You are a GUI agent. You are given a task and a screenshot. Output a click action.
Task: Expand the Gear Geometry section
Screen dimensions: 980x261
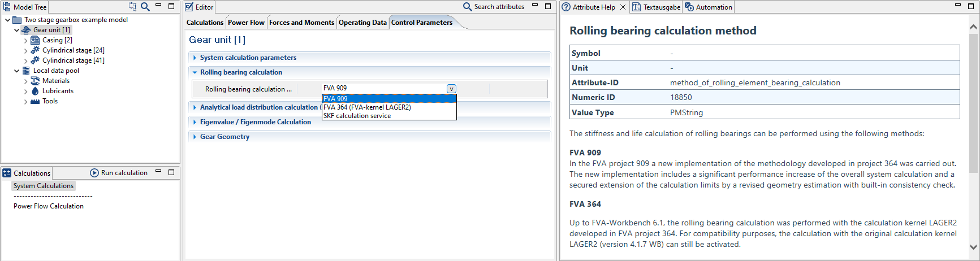pos(195,137)
